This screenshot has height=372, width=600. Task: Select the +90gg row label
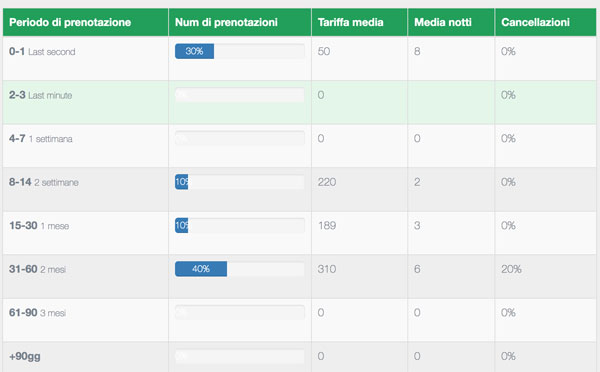pyautogui.click(x=24, y=356)
